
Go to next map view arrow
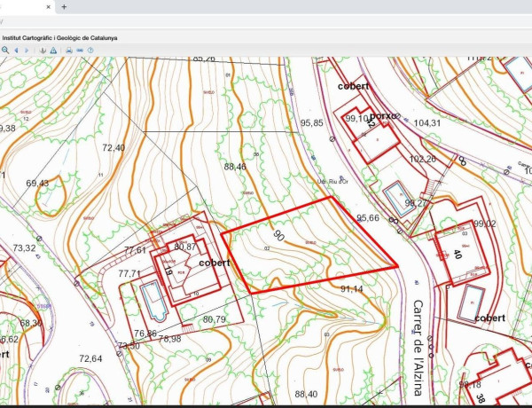[27, 51]
